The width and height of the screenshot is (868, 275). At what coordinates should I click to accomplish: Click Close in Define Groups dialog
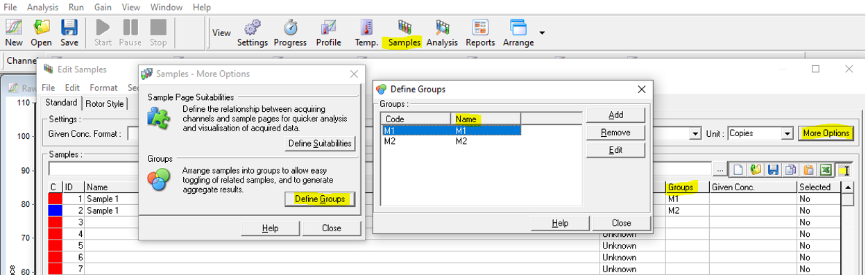click(622, 223)
